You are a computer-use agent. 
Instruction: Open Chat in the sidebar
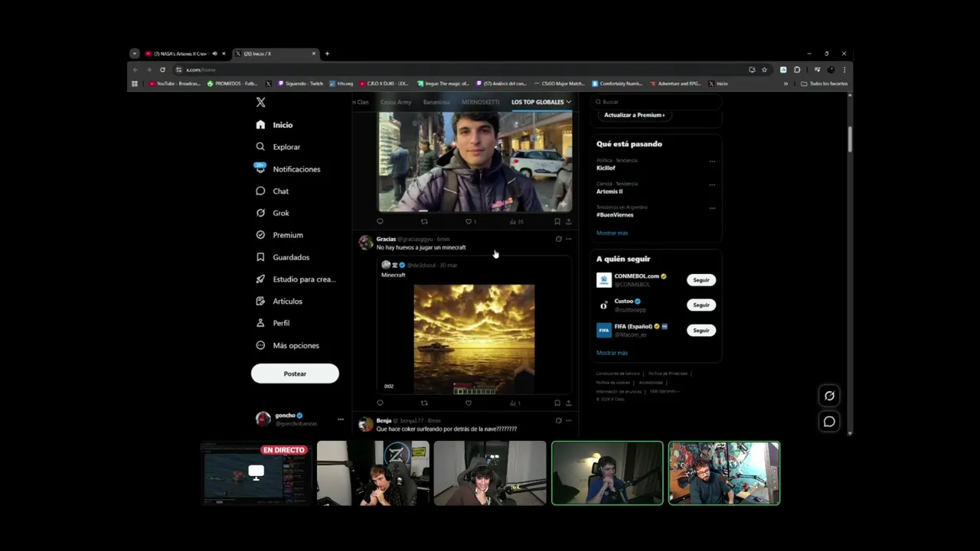273,191
